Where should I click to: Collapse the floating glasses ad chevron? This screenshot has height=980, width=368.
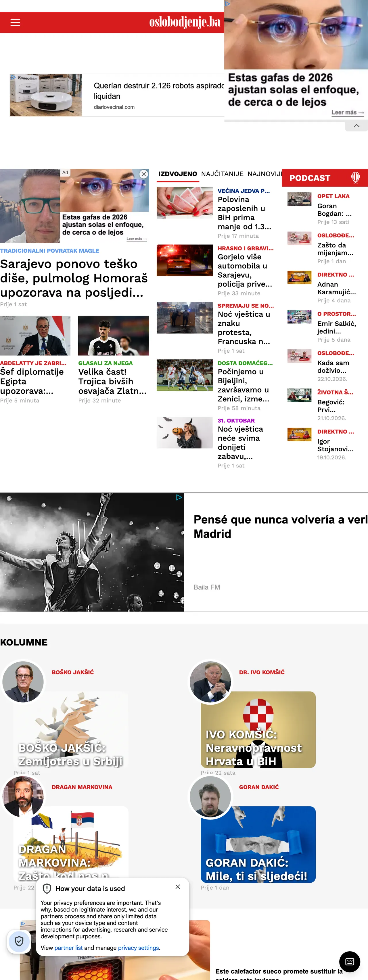(x=356, y=126)
